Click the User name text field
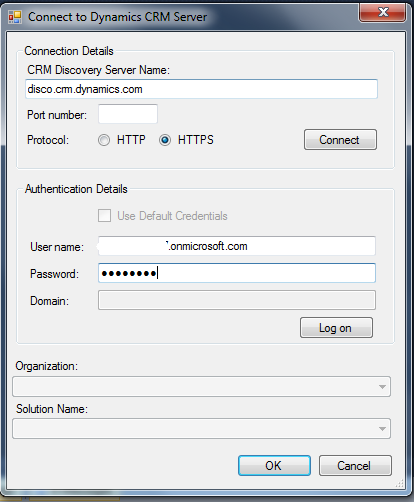 [x=237, y=246]
